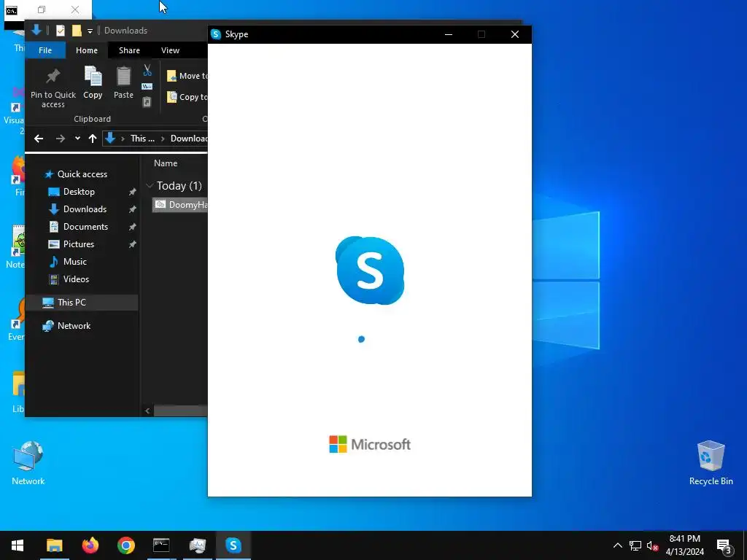Click the Paste shortcut icon in ribbon
The image size is (747, 560).
147,102
